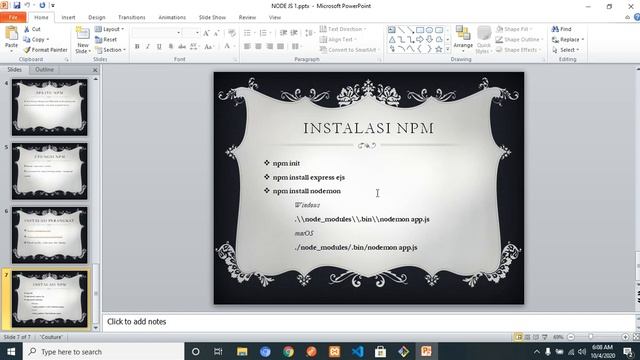This screenshot has width=640, height=360.
Task: Open Shape Outline dropdown
Action: click(520, 40)
